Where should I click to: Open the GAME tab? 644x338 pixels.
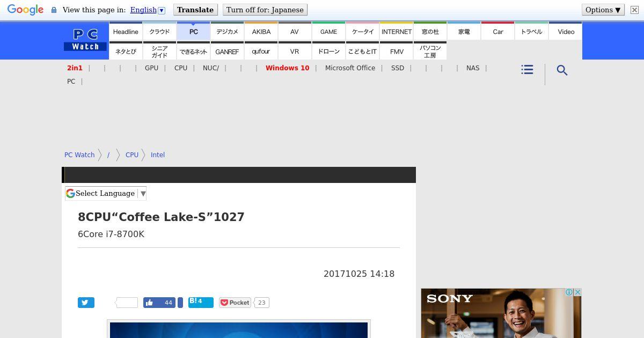[x=328, y=31]
